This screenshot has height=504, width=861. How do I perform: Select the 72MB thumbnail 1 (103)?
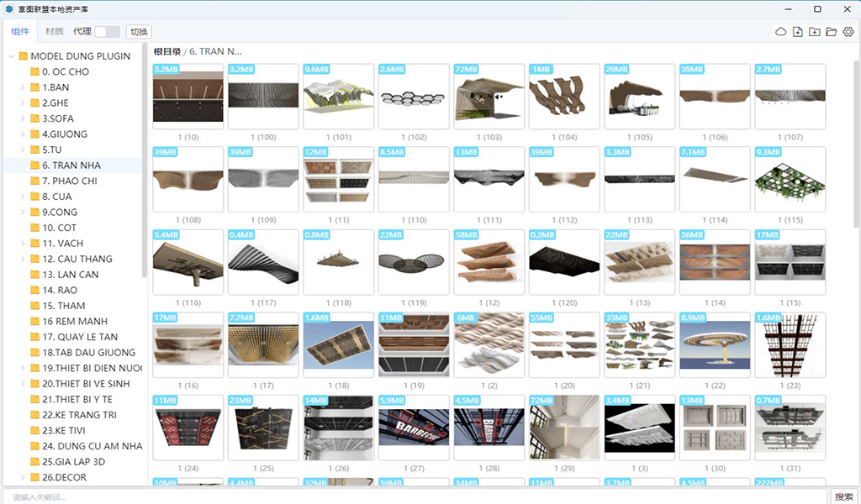[x=489, y=97]
